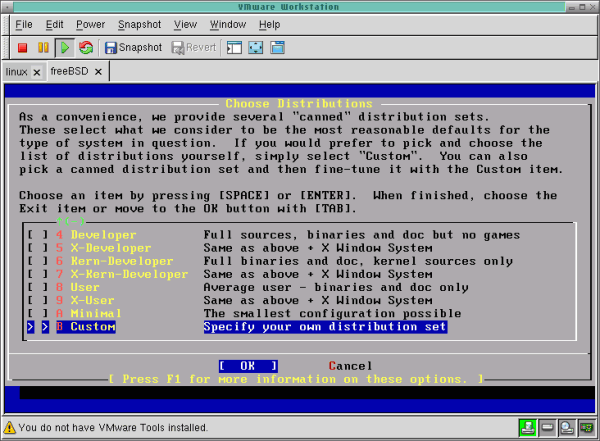Open the Help menu
Viewport: 600px width, 441px height.
point(269,24)
